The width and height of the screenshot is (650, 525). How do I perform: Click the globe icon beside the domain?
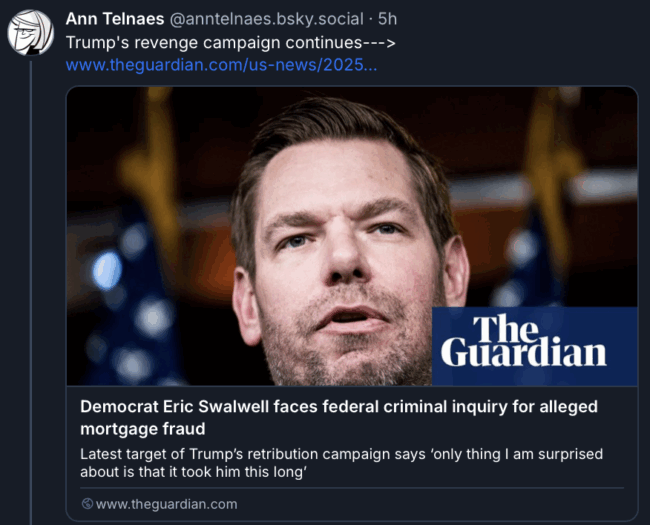click(x=87, y=504)
